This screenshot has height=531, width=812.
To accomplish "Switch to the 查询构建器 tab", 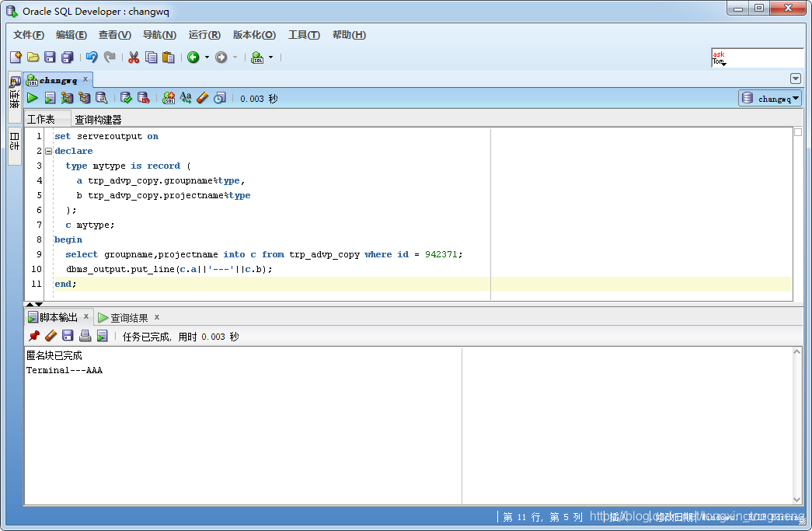I will (98, 120).
